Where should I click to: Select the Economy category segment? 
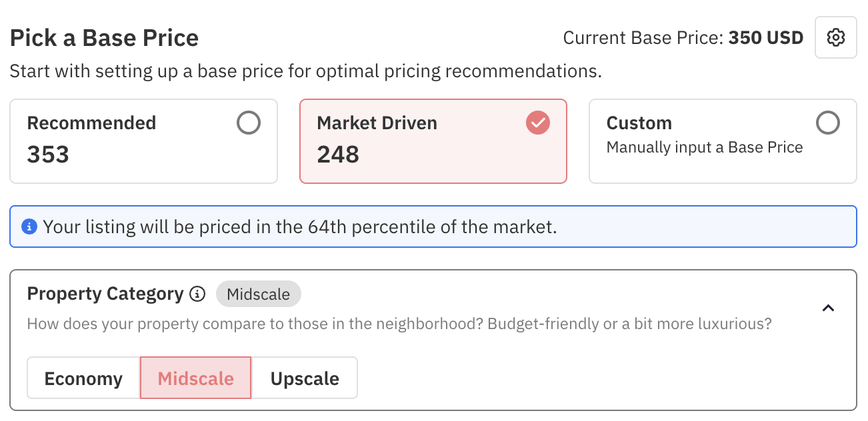point(83,378)
